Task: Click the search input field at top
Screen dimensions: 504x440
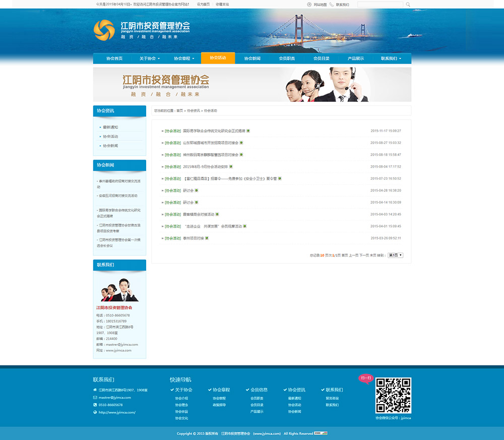Action: click(380, 5)
